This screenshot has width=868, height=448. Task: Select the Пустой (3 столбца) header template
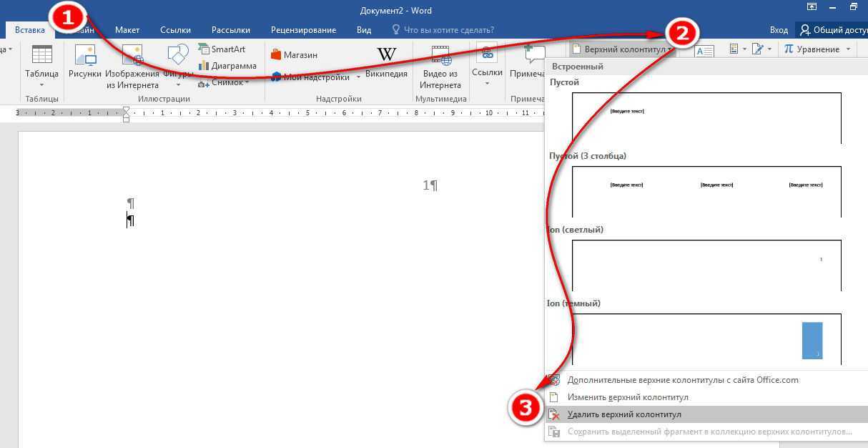pos(706,192)
